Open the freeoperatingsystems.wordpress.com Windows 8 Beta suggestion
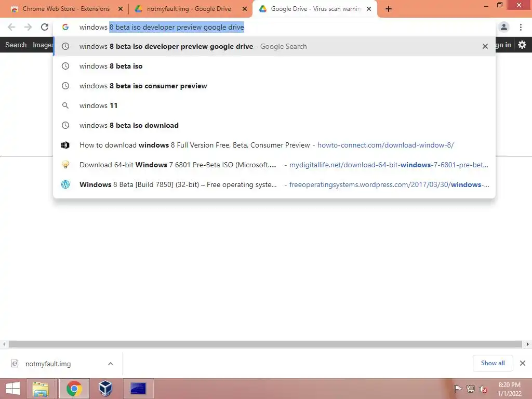 click(x=274, y=184)
